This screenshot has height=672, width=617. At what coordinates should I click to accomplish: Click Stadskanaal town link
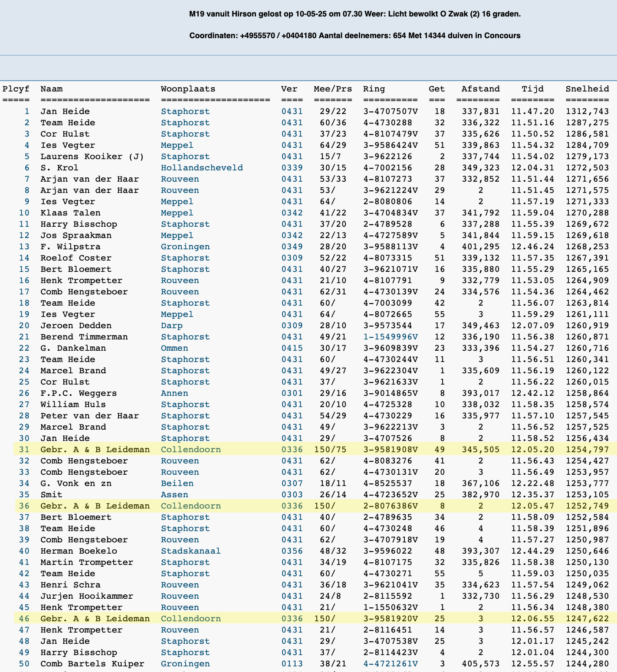[x=191, y=551]
